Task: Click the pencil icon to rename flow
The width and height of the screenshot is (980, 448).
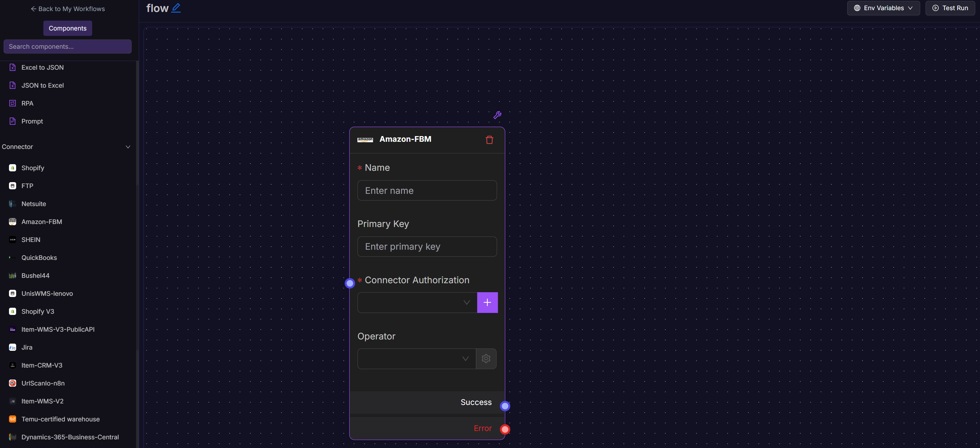Action: pyautogui.click(x=176, y=8)
